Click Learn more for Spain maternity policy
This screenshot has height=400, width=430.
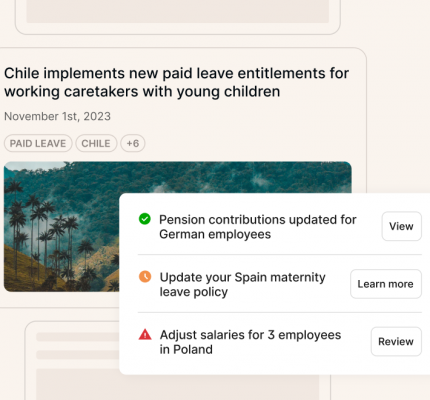(386, 284)
